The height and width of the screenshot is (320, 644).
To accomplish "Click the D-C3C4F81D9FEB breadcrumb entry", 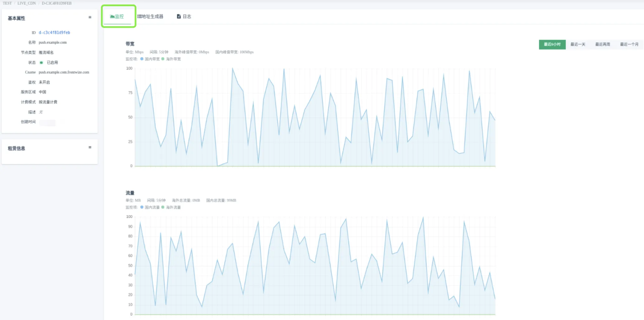I will pyautogui.click(x=57, y=3).
